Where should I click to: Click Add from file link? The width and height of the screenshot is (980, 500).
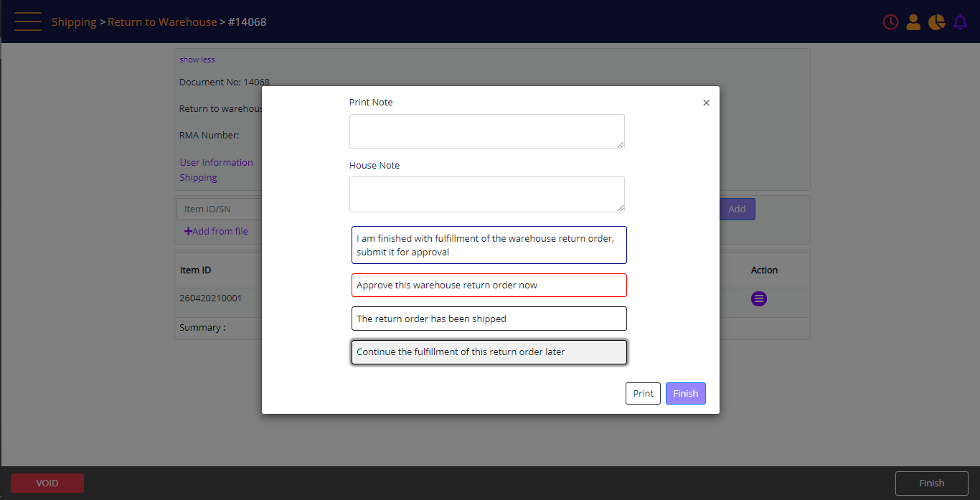pyautogui.click(x=216, y=231)
